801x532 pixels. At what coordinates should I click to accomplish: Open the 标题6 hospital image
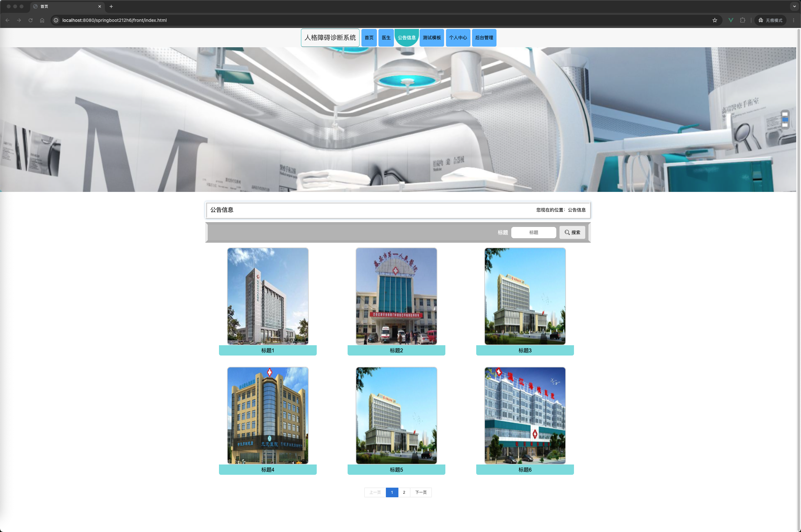pyautogui.click(x=525, y=415)
